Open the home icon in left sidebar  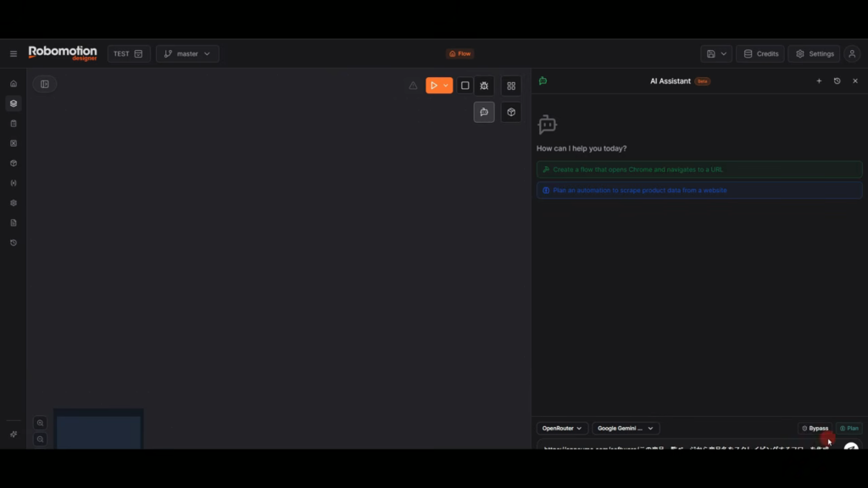pyautogui.click(x=14, y=84)
